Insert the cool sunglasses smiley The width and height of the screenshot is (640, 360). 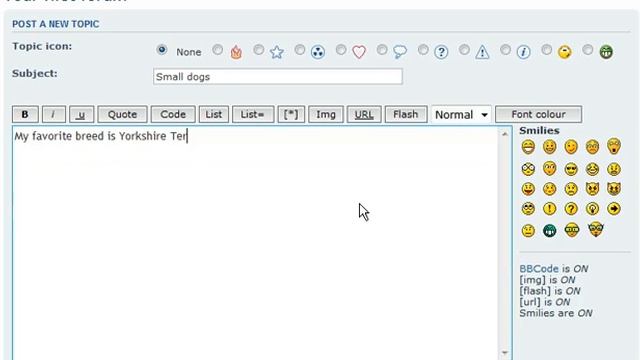coord(571,169)
